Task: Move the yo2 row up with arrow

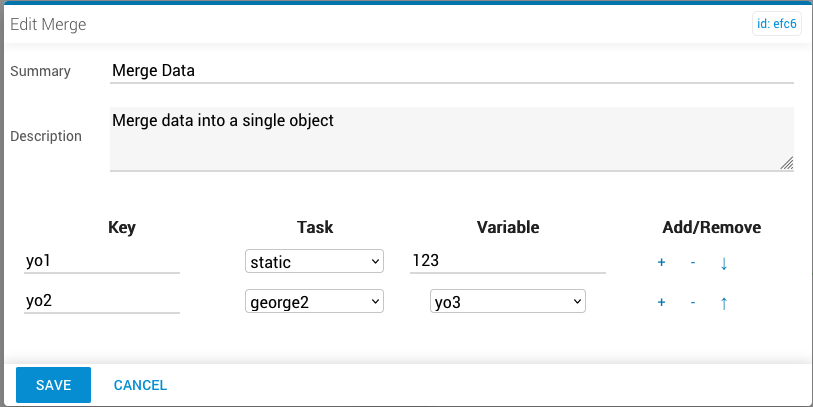Action: click(x=724, y=302)
